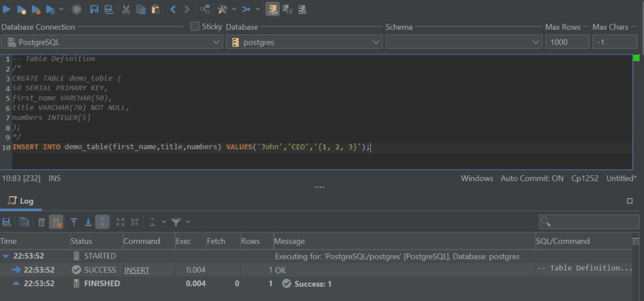Screen dimensions: 644x301
Task: Click the Max Rows field showing 1000
Action: pos(567,42)
